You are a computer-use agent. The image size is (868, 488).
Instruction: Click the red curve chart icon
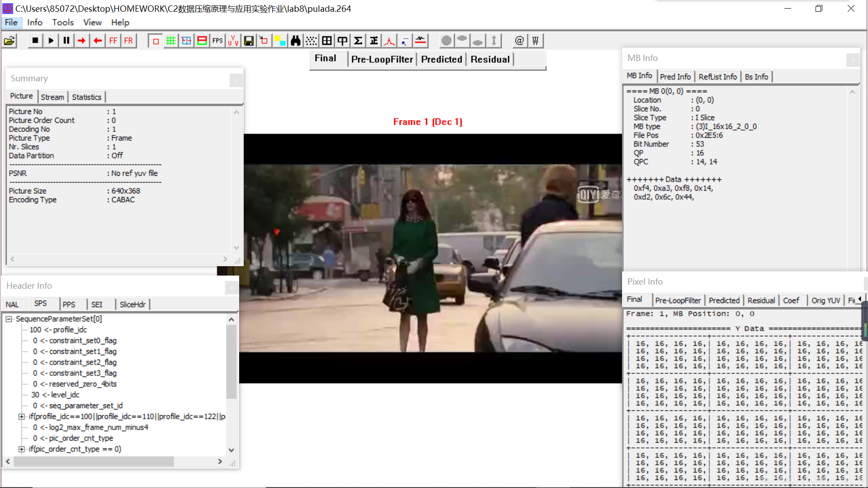click(x=389, y=41)
